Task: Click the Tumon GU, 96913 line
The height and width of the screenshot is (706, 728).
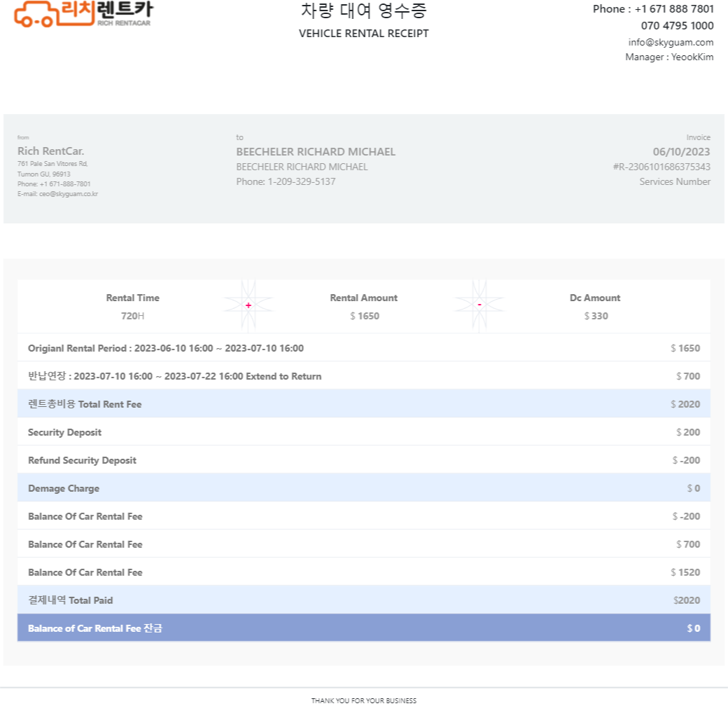Action: click(43, 174)
